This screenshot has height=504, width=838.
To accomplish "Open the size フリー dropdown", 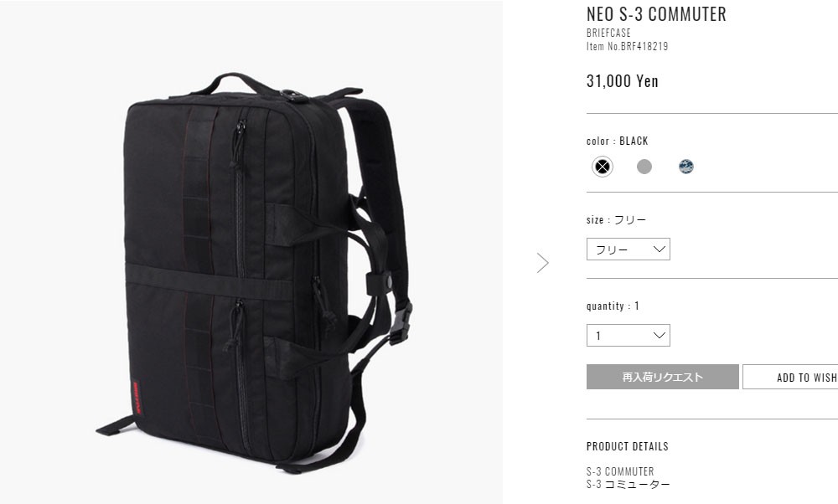I will [x=628, y=249].
